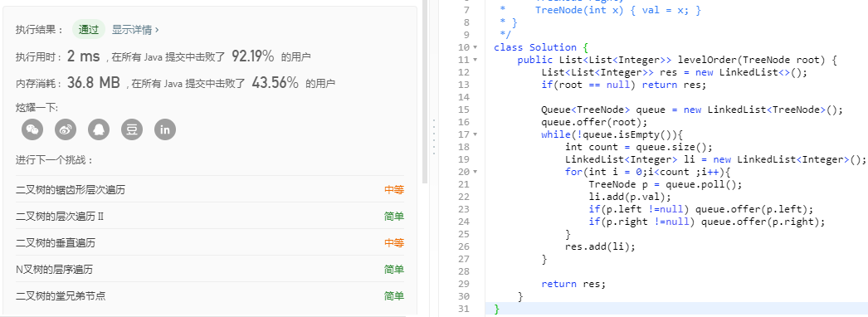Click the panel divider drag handle
This screenshot has height=317, width=868.
click(x=433, y=136)
